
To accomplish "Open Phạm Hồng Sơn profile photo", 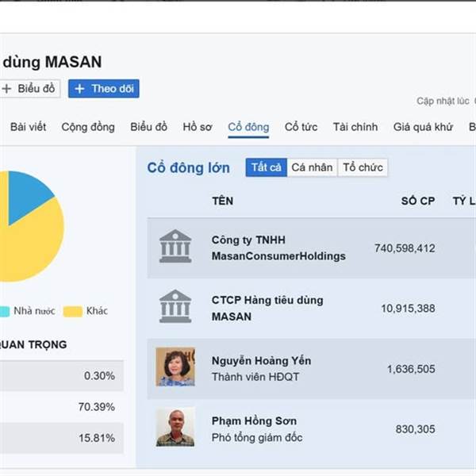I will tap(175, 427).
